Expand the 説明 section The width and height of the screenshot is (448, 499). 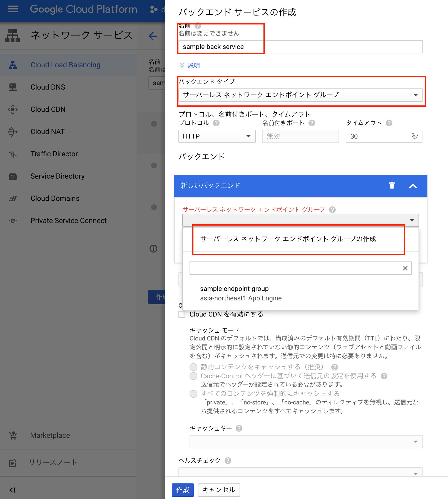(190, 66)
